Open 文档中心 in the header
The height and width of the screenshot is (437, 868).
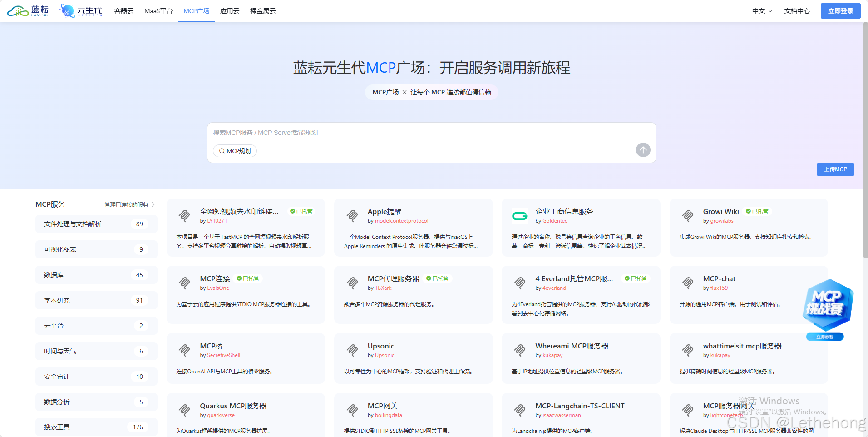(797, 11)
